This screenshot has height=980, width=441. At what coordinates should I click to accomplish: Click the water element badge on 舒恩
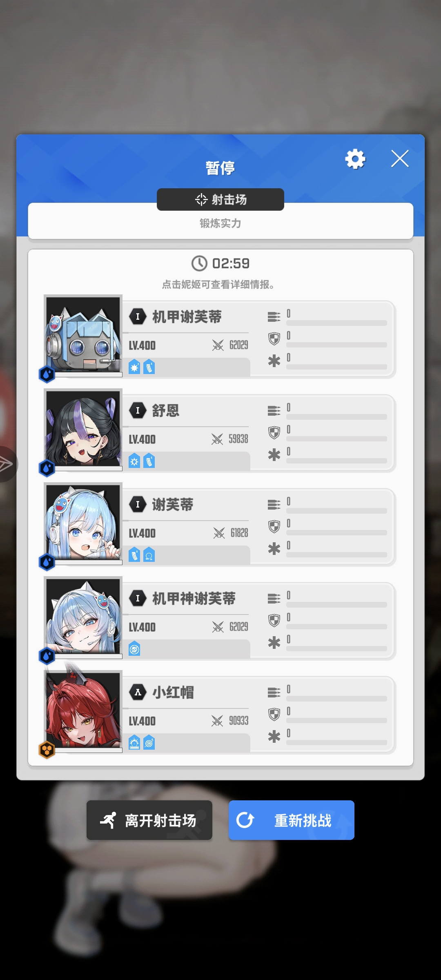(47, 468)
